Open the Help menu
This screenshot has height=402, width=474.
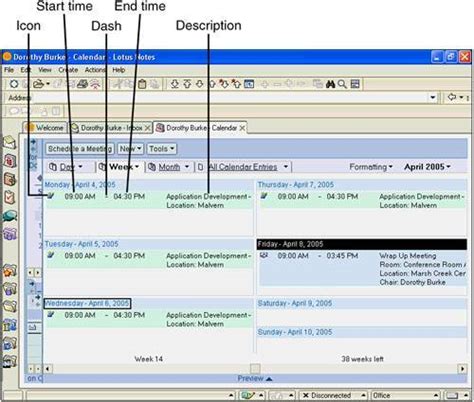118,70
